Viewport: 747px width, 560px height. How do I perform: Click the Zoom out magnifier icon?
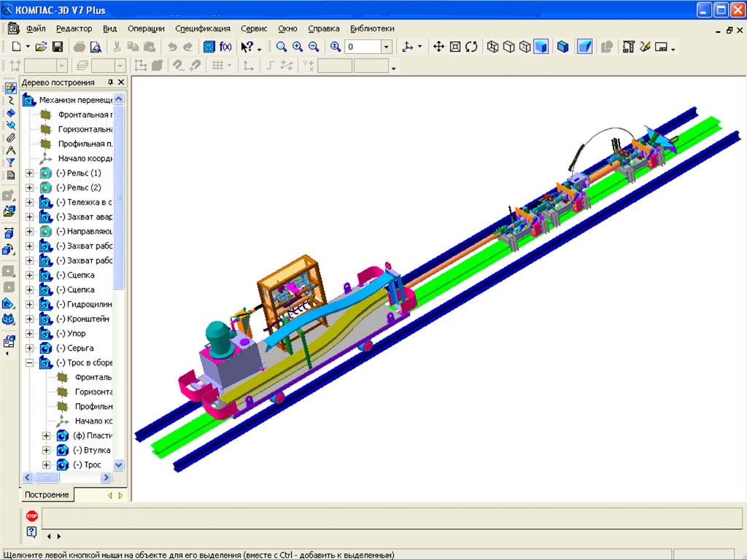pyautogui.click(x=314, y=47)
